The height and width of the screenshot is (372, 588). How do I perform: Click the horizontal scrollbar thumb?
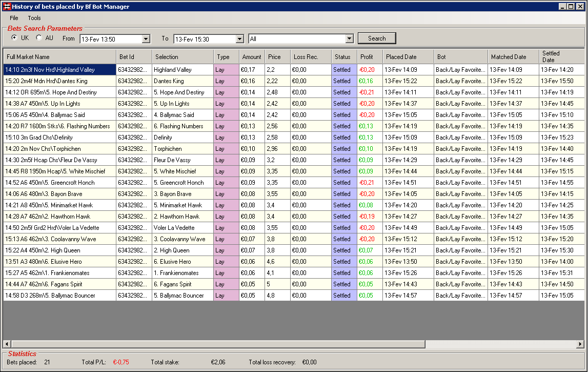click(x=218, y=344)
